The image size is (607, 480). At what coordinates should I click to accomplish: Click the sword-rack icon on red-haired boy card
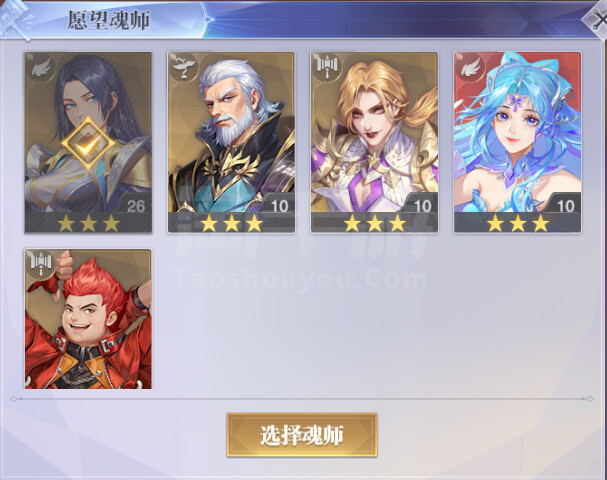(x=41, y=264)
